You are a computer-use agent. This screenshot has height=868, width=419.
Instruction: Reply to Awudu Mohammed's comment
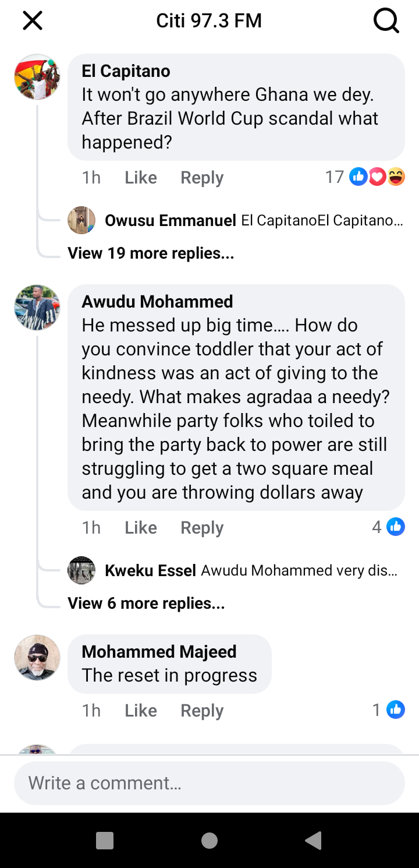pyautogui.click(x=202, y=528)
